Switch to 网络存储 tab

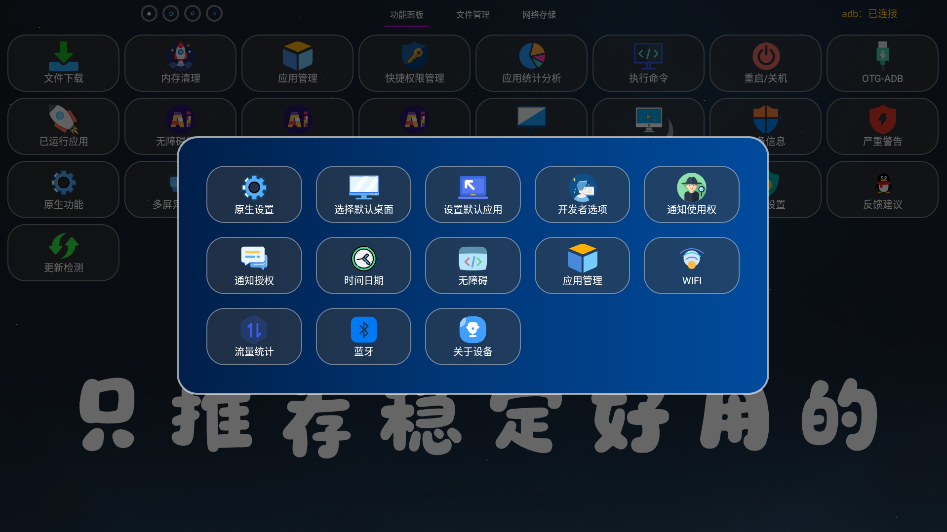pyautogui.click(x=539, y=14)
